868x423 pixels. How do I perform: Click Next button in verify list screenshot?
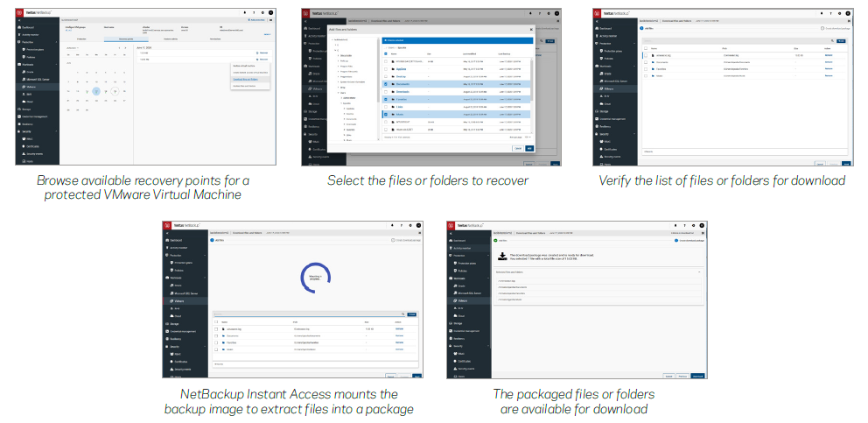pyautogui.click(x=846, y=164)
